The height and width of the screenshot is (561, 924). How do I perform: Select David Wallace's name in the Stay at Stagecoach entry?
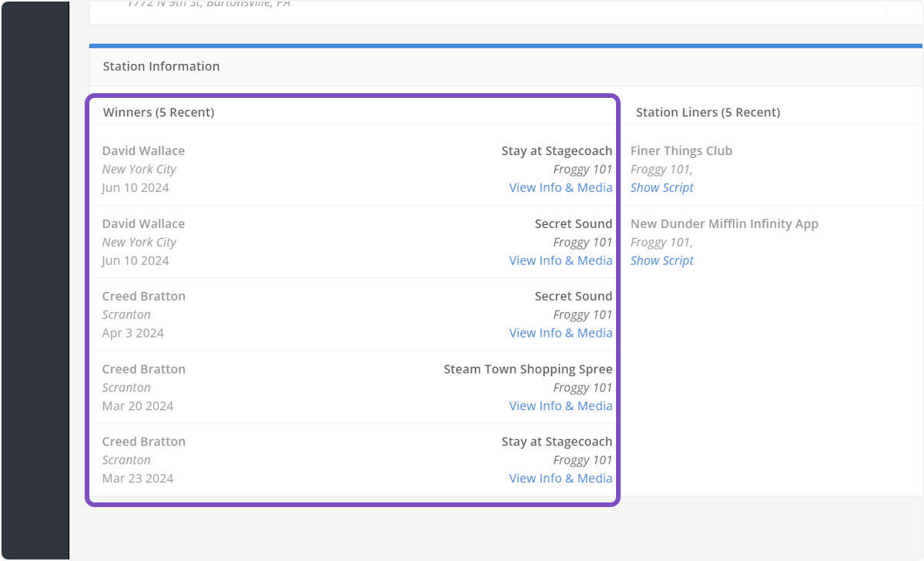[143, 151]
